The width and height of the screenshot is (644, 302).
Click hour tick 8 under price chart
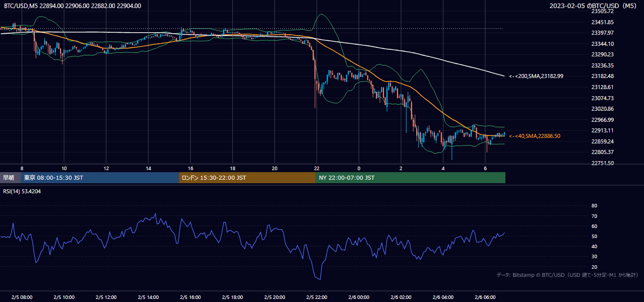pyautogui.click(x=22, y=168)
